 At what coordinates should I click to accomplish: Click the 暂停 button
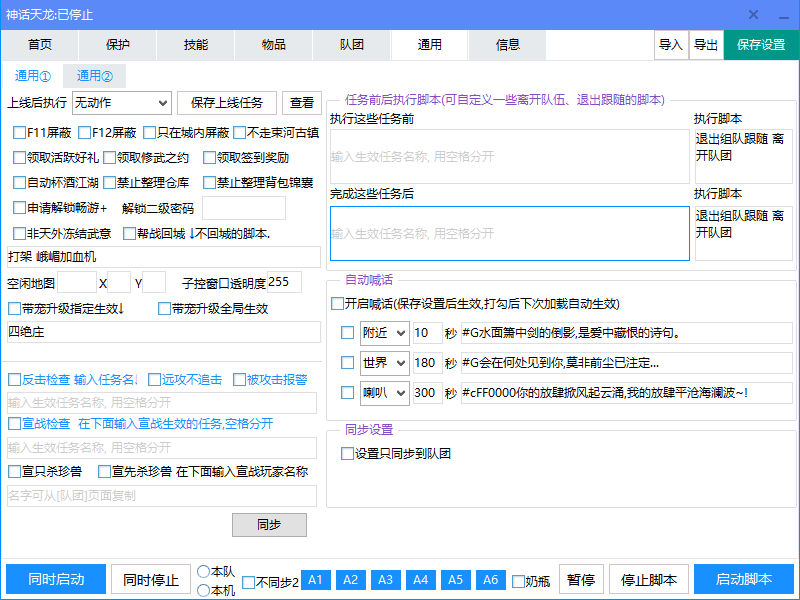(x=581, y=579)
